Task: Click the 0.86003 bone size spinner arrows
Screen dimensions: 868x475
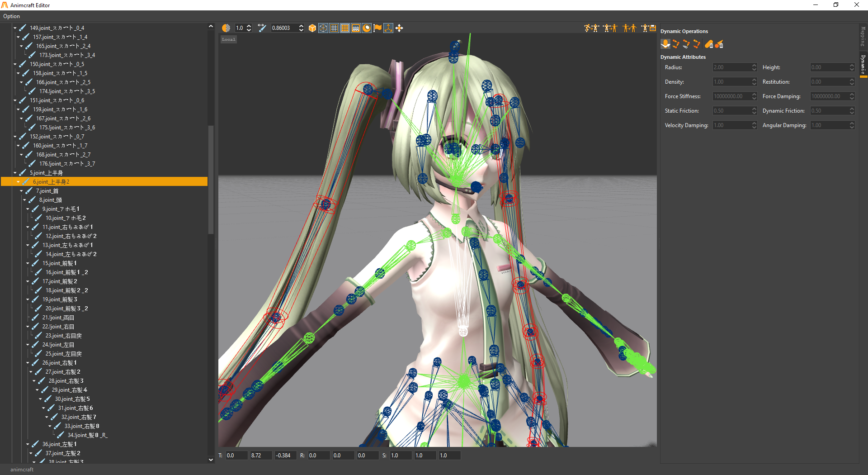Action: tap(302, 28)
